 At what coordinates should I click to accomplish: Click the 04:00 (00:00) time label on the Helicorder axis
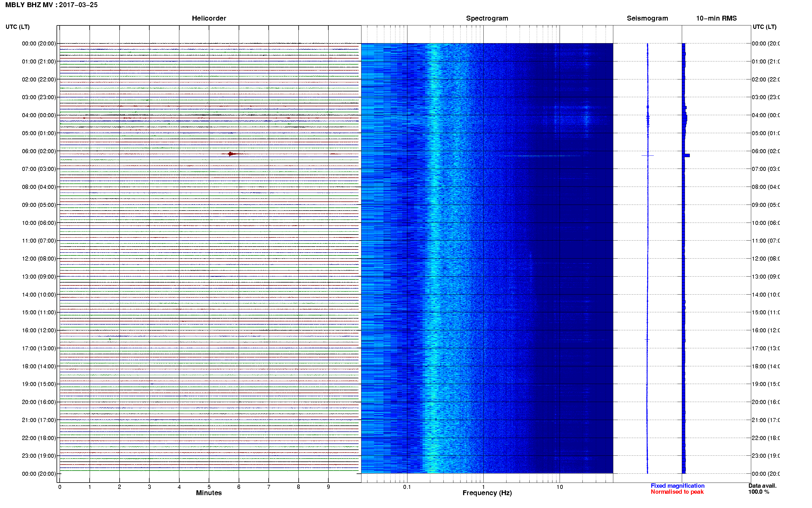tap(39, 115)
